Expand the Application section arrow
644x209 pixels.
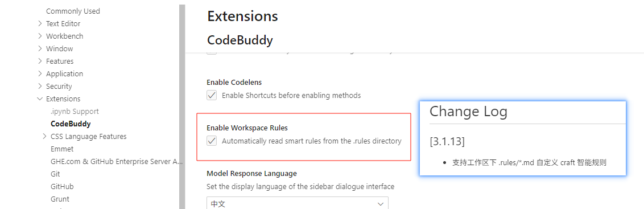pyautogui.click(x=40, y=73)
